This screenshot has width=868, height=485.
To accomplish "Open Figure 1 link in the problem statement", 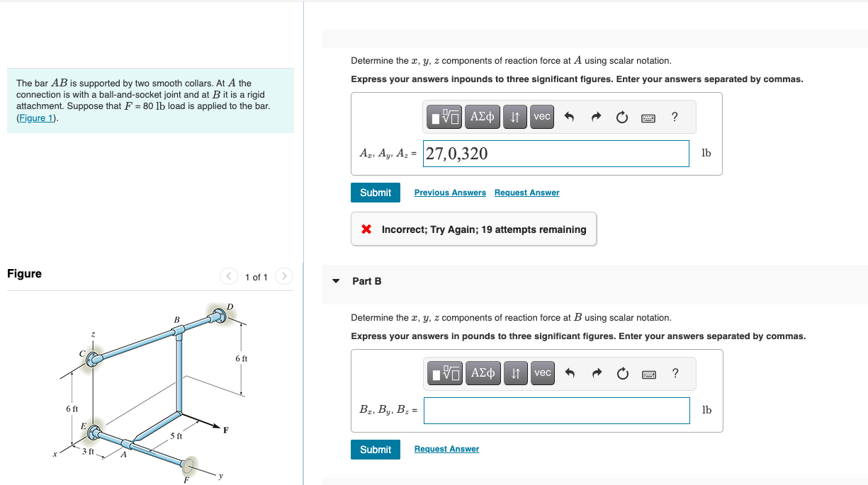I will coord(35,116).
